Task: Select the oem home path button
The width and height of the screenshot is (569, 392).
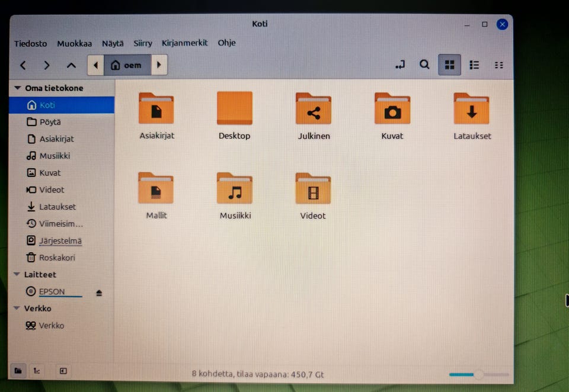Action: click(127, 65)
